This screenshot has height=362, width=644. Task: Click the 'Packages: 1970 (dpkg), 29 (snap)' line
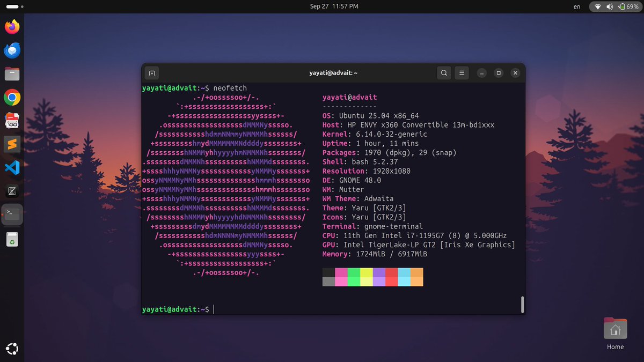(390, 152)
